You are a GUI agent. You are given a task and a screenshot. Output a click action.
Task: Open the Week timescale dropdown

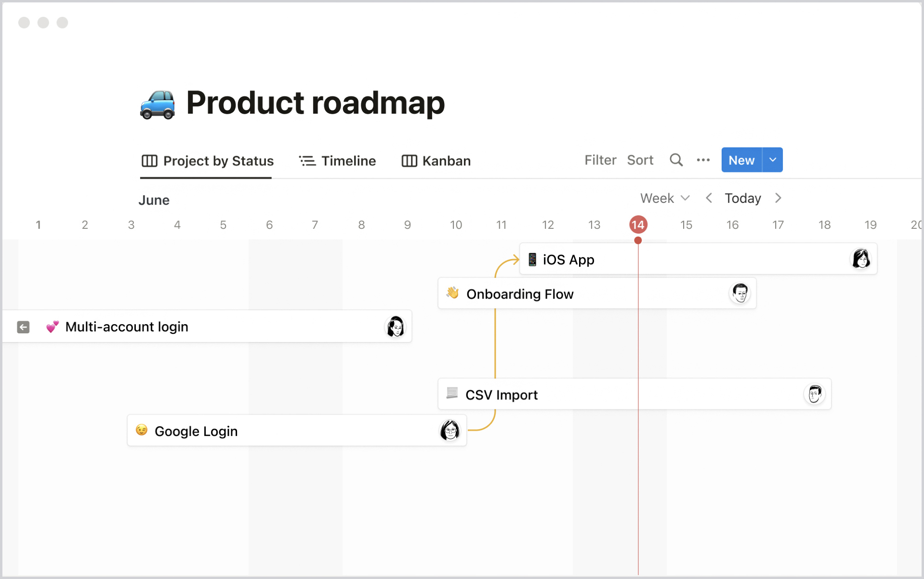click(x=664, y=198)
